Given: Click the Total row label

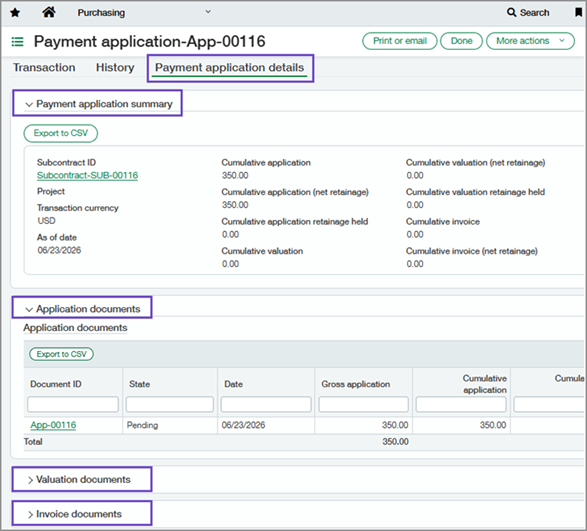Looking at the screenshot, I should tap(33, 442).
